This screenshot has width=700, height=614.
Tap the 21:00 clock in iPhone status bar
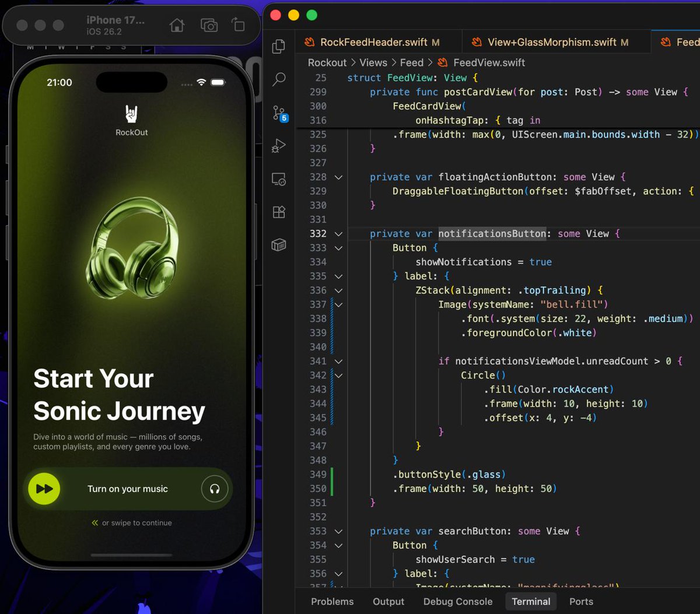[x=60, y=83]
